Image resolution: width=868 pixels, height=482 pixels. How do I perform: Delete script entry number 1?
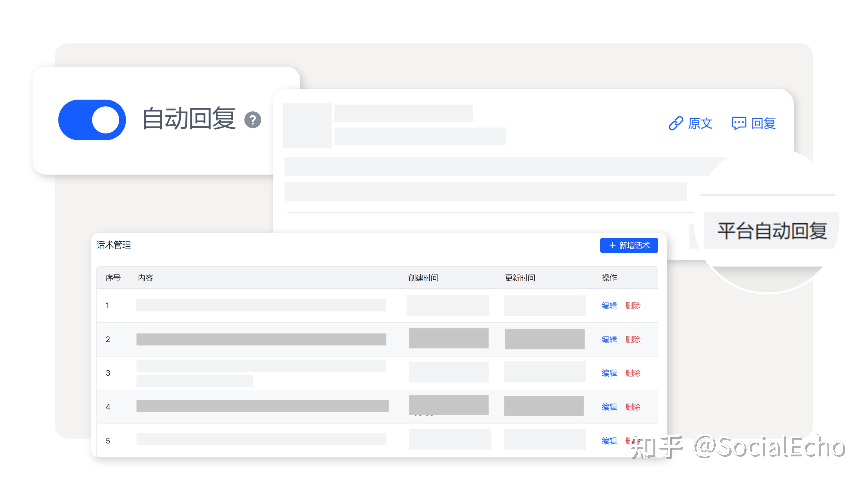pos(633,305)
